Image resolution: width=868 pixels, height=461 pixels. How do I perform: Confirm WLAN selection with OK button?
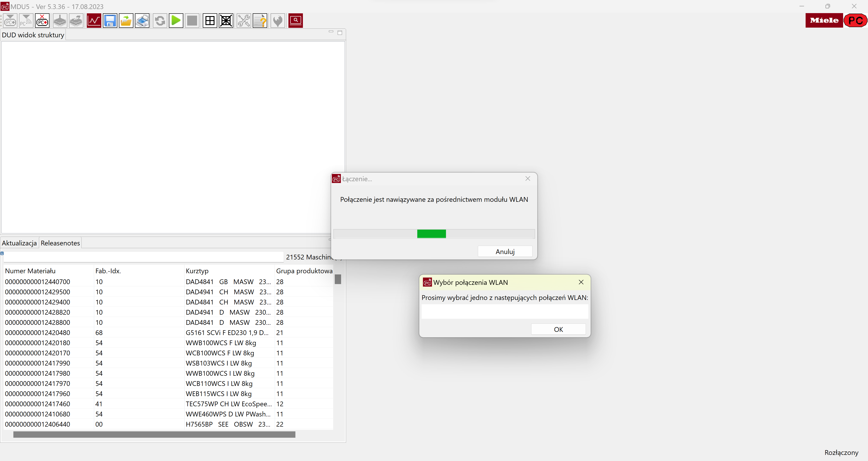[558, 330]
